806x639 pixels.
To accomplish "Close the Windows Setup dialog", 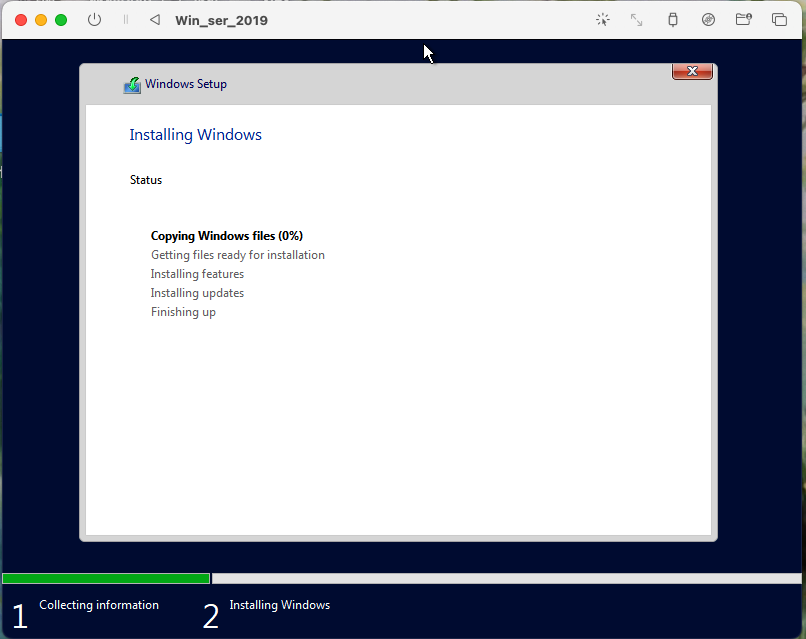I will pyautogui.click(x=692, y=71).
